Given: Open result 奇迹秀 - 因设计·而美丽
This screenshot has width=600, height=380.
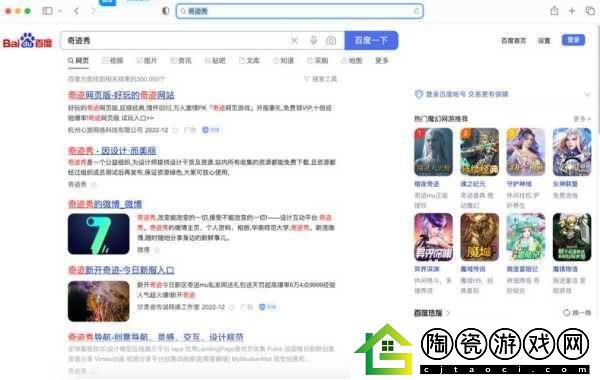Looking at the screenshot, I should [112, 150].
